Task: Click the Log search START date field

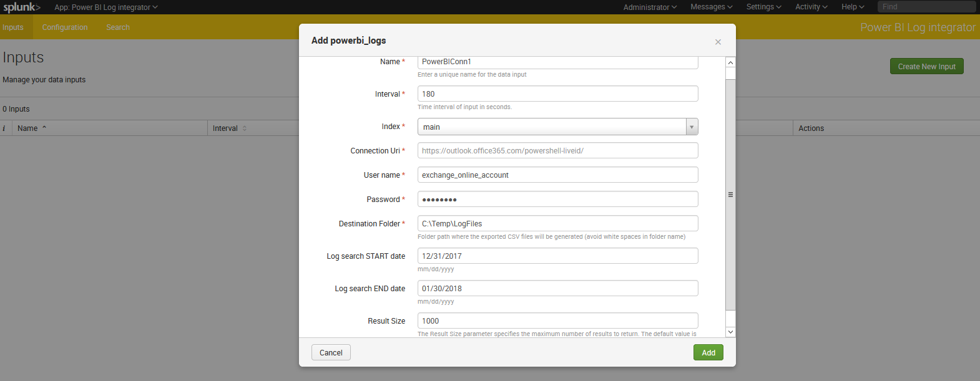Action: [557, 256]
